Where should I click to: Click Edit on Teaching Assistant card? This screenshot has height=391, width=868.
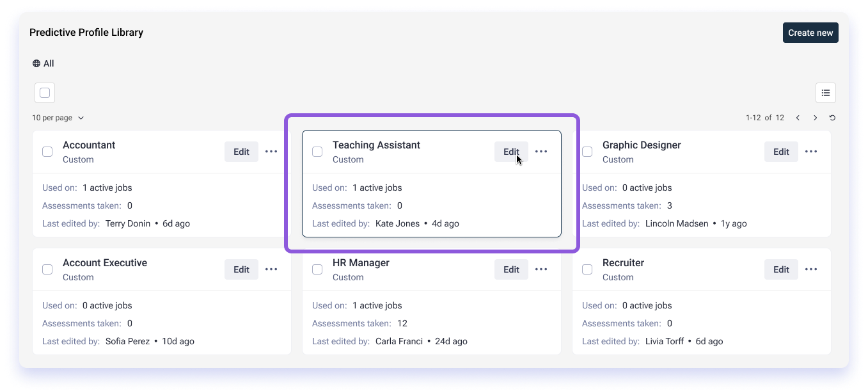click(510, 152)
